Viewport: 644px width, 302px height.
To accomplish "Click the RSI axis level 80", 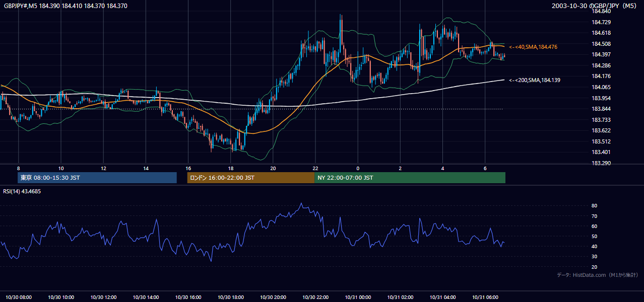I will (595, 206).
